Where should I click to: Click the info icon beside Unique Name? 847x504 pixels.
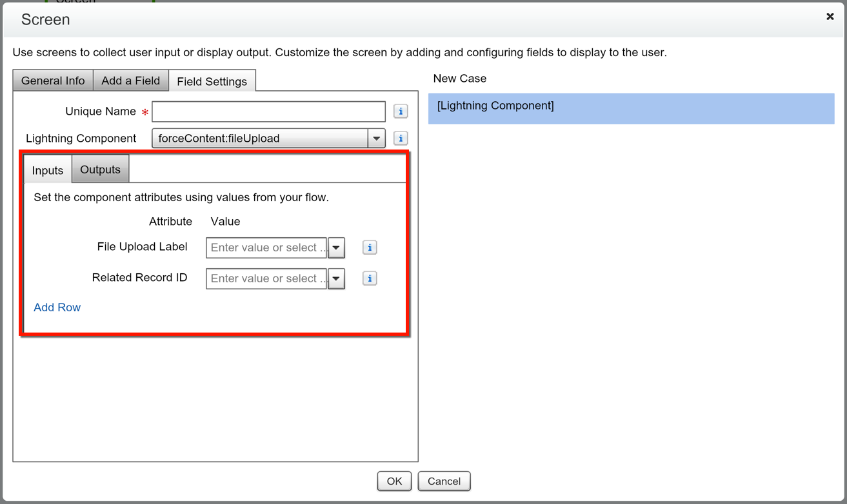point(401,111)
